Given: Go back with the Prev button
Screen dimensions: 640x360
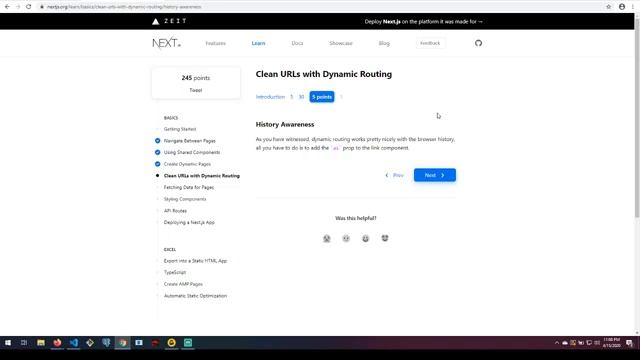Looking at the screenshot, I should [x=394, y=175].
